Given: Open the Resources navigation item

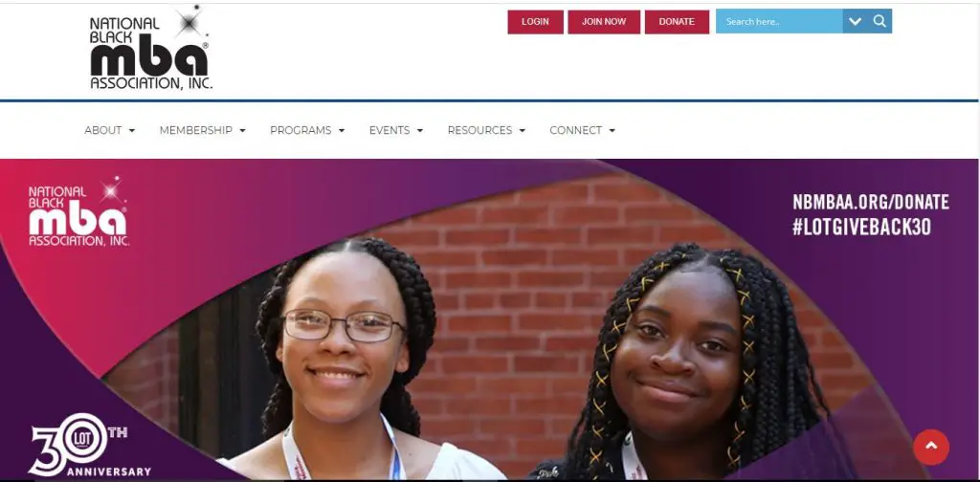Looking at the screenshot, I should [479, 130].
